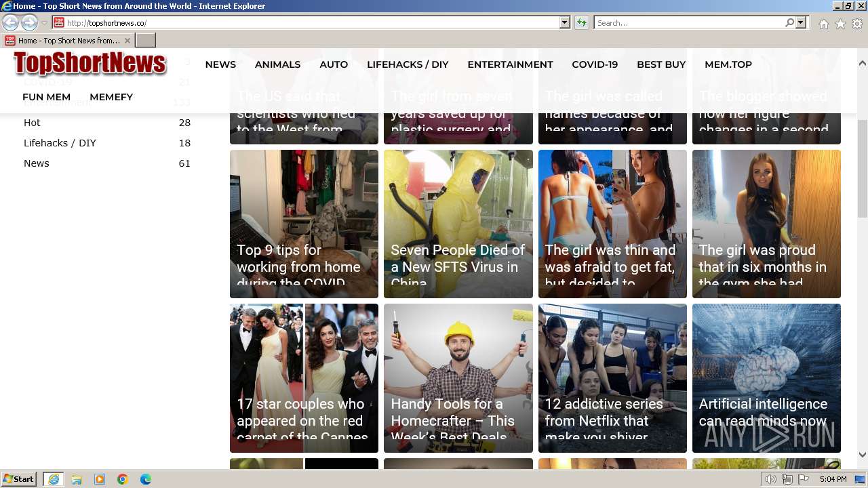Open the plastic surgery savings article card
Viewport: 868px width, 488px height.
[458, 128]
